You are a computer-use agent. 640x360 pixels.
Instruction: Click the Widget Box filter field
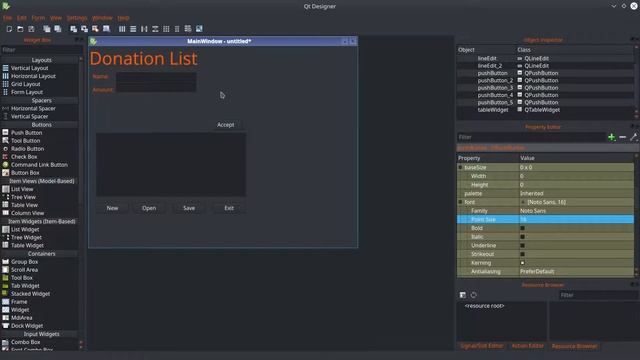click(42, 50)
